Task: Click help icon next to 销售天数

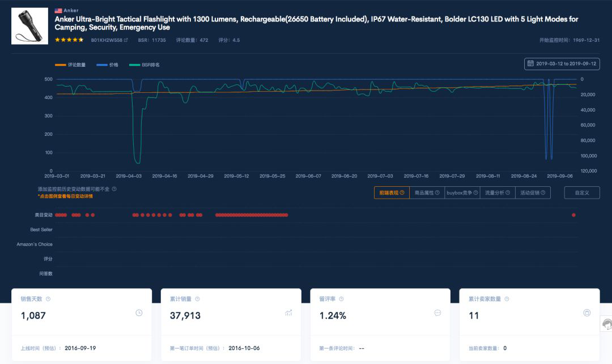Action: tap(48, 299)
